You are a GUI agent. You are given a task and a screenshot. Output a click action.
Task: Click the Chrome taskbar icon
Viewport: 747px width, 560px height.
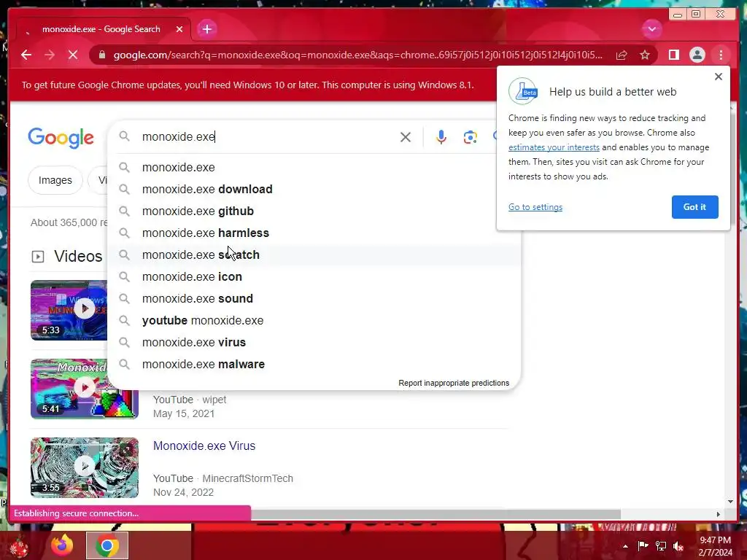107,545
